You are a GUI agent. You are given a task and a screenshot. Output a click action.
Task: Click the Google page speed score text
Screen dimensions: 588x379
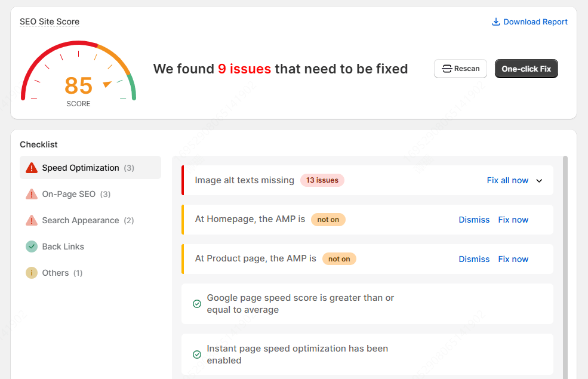tap(300, 304)
